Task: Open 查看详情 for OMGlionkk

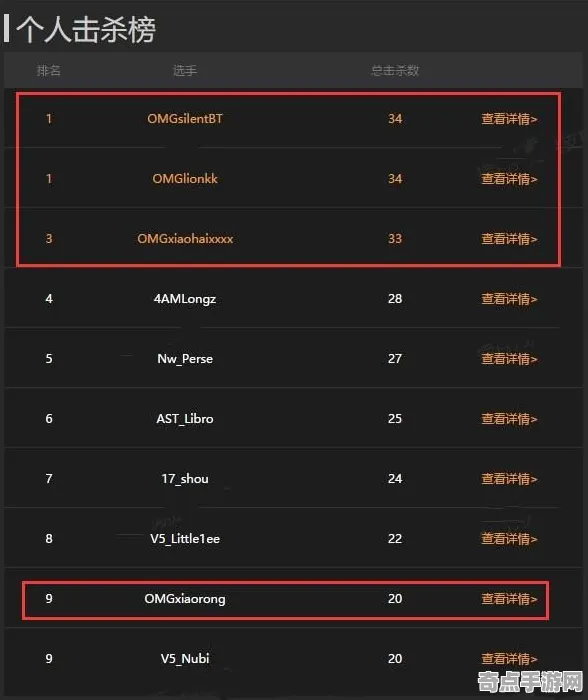Action: 509,179
